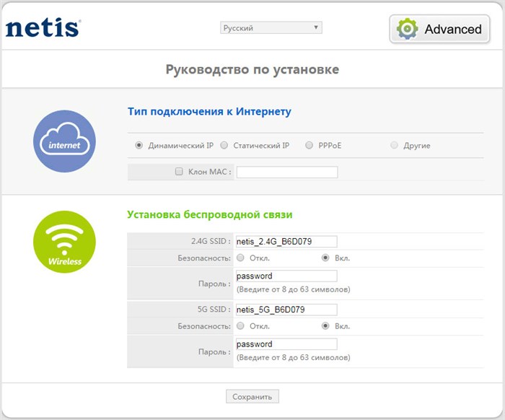The image size is (505, 420).
Task: Click the Установка беспроводной связи heading
Action: [x=210, y=214]
